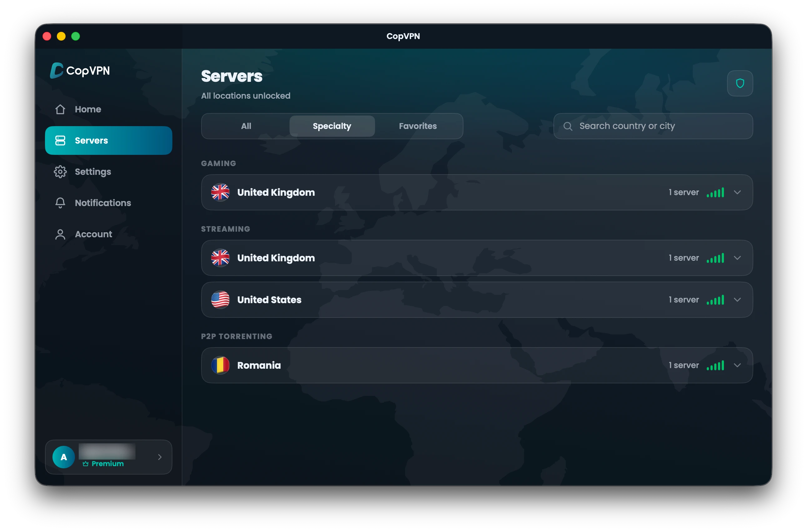Click "1 server" text on Romania row

tap(683, 365)
